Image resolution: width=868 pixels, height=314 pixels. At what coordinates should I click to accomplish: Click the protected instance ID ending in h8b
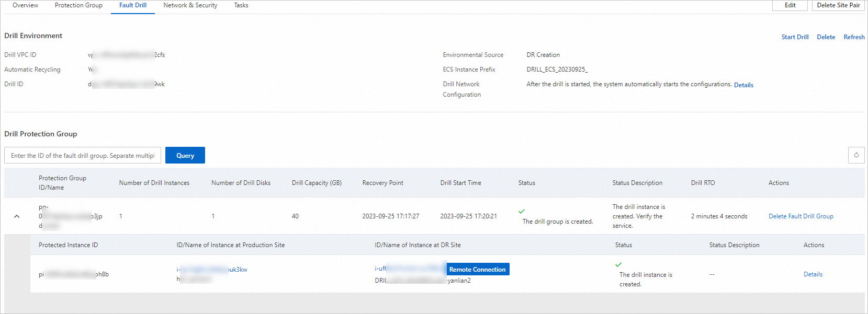[x=74, y=274]
